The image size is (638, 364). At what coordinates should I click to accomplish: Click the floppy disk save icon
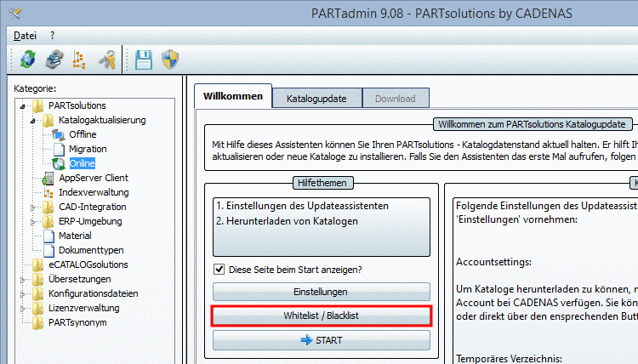[x=144, y=60]
